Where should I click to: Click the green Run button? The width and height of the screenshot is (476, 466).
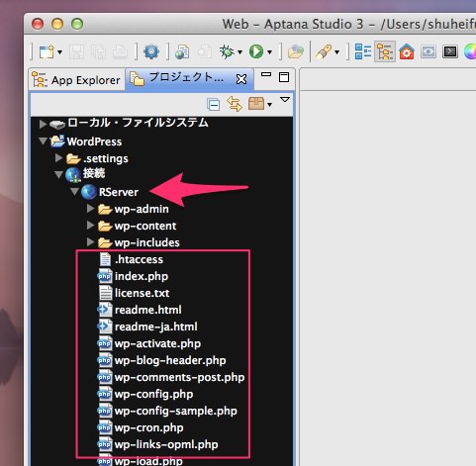click(256, 51)
